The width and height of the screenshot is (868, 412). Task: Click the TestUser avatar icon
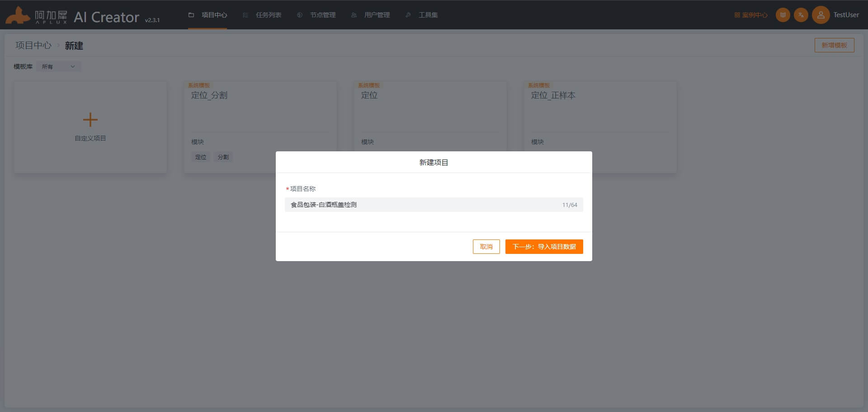[821, 15]
